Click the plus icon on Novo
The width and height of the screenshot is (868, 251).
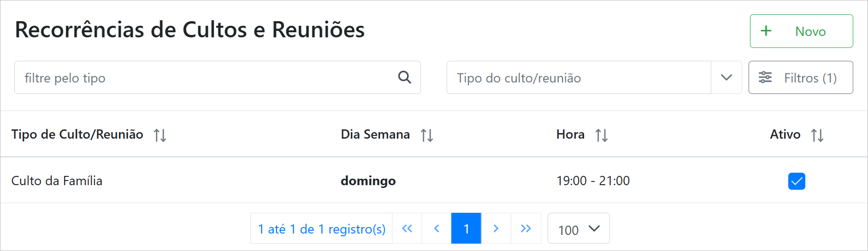pyautogui.click(x=766, y=31)
